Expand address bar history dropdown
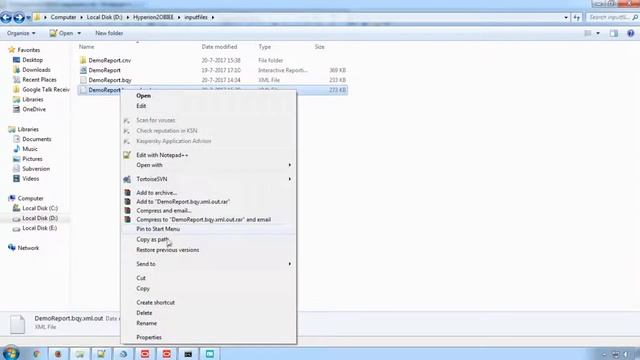This screenshot has height=360, width=640. [x=566, y=18]
